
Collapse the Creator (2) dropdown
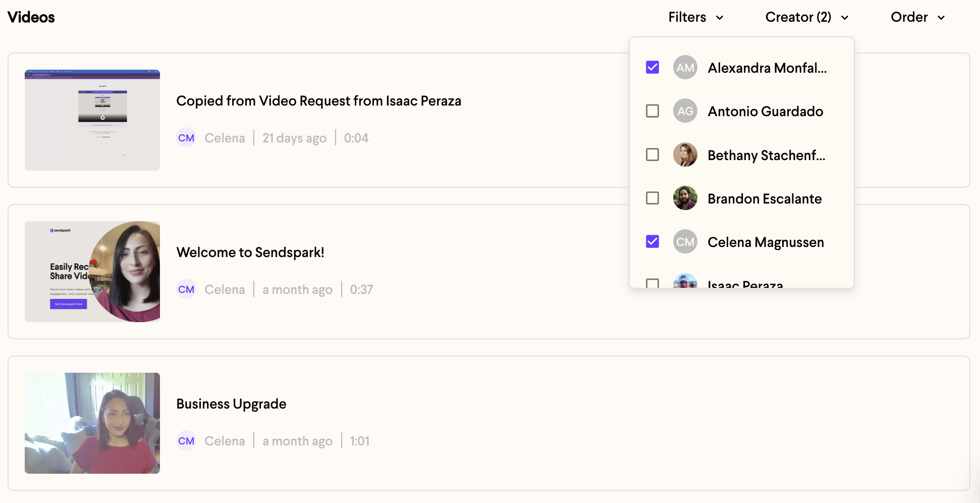[x=807, y=17]
